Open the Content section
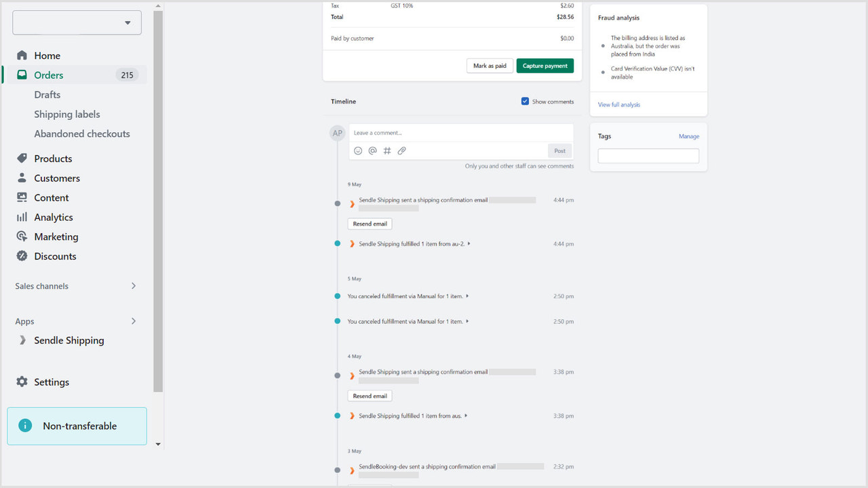The height and width of the screenshot is (488, 868). (51, 197)
